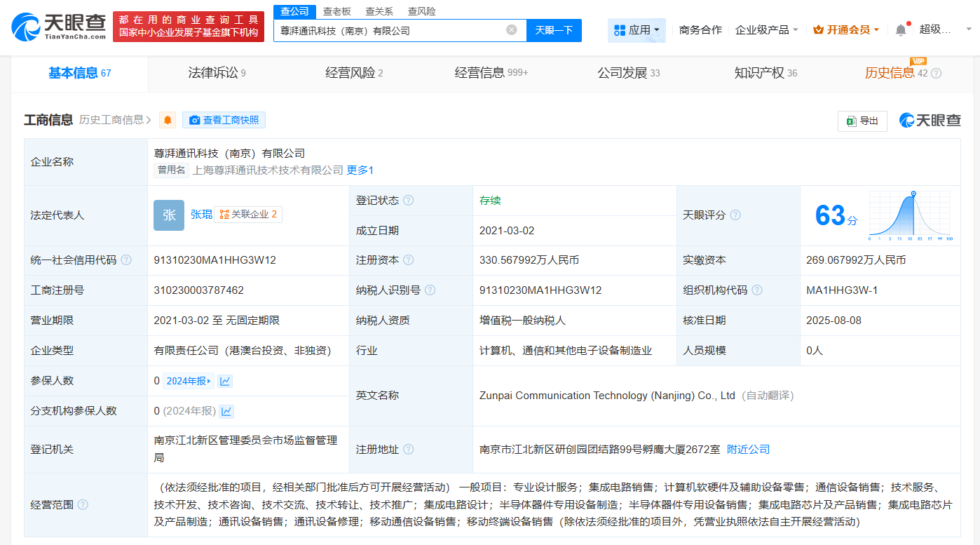点击天眼一下搜索按钮

point(554,30)
